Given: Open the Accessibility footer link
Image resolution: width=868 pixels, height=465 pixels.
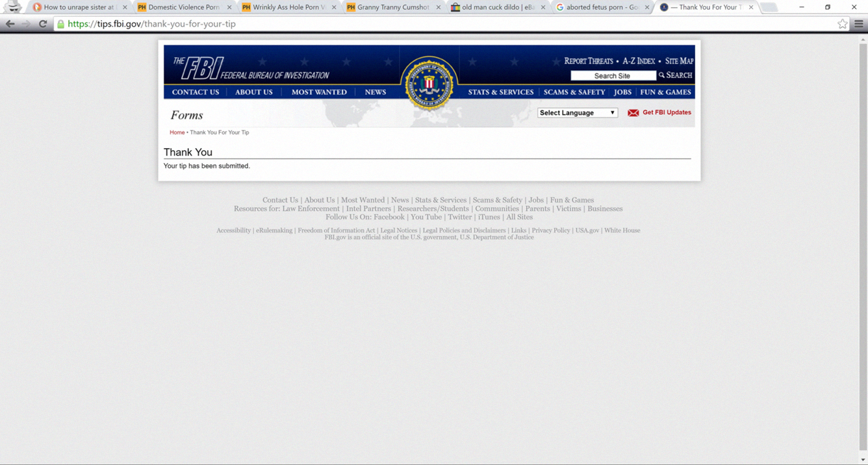Looking at the screenshot, I should 234,231.
